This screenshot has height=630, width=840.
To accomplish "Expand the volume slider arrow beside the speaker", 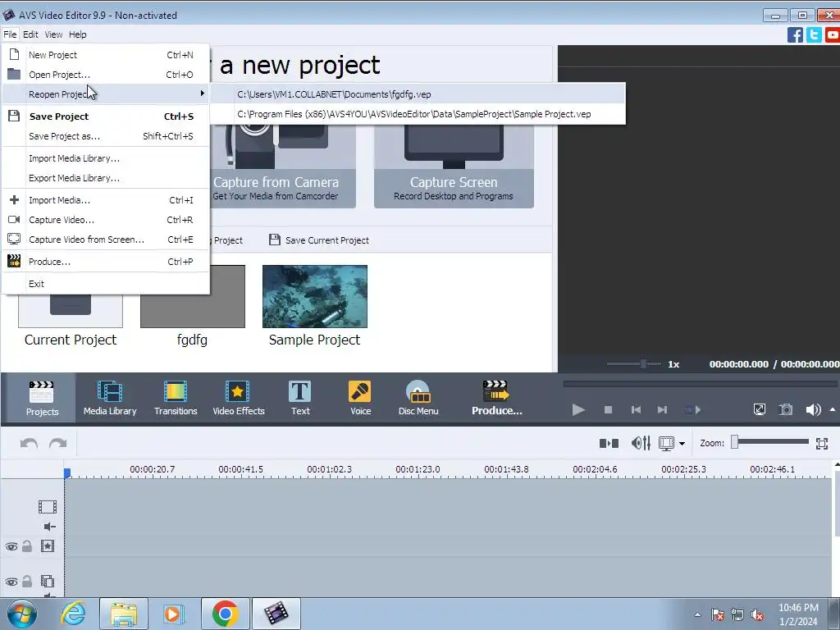I will tap(833, 410).
